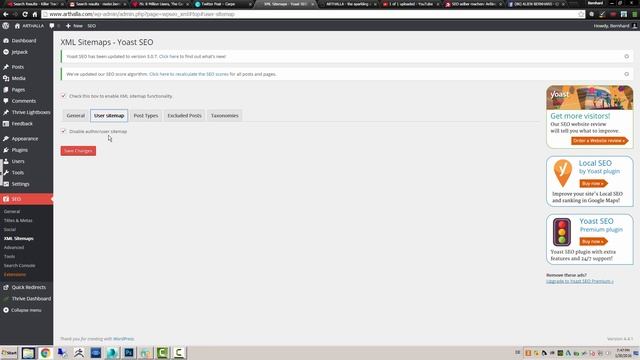Toggle Disable author/user sitemap checkbox
The image size is (640, 360).
tap(63, 131)
